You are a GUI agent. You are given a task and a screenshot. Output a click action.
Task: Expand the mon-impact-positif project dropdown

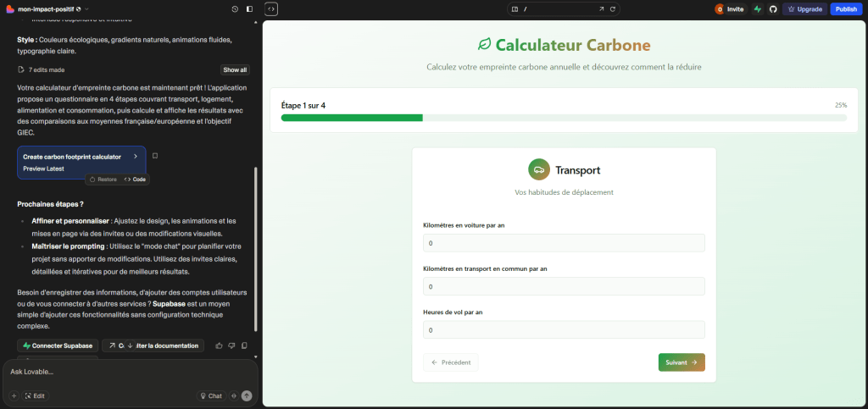(x=86, y=8)
